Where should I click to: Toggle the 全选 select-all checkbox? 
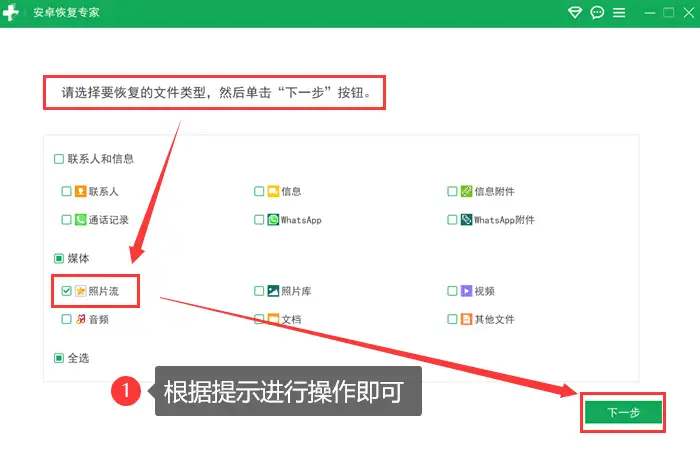[59, 358]
